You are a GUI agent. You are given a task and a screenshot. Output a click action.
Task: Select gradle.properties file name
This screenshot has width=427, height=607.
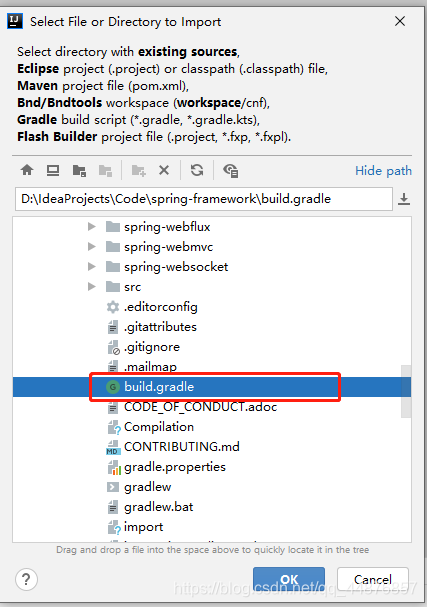(175, 467)
